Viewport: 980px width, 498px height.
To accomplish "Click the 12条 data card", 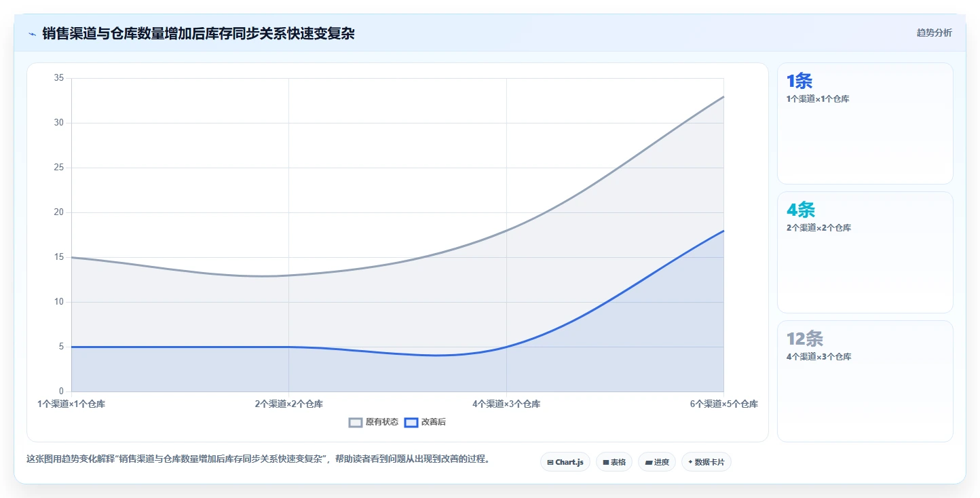I will [x=865, y=381].
